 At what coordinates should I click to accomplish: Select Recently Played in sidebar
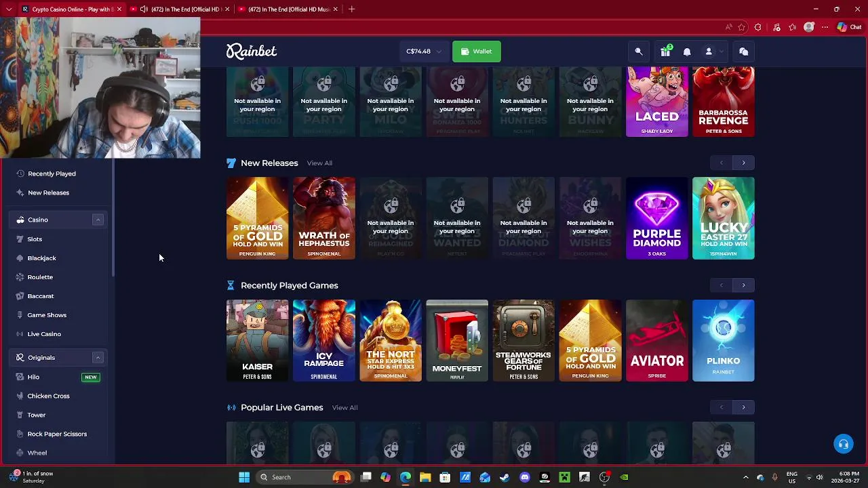pyautogui.click(x=52, y=174)
